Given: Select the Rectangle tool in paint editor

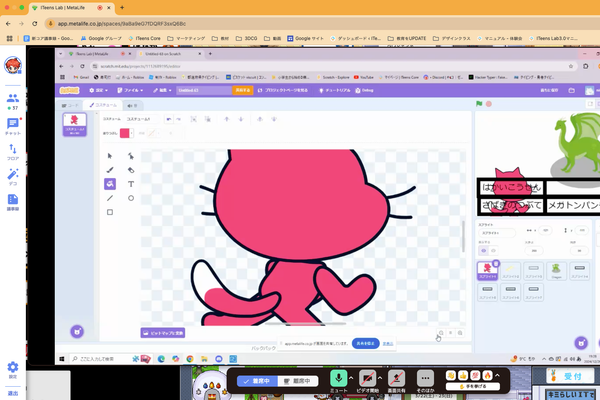Looking at the screenshot, I should coord(110,212).
